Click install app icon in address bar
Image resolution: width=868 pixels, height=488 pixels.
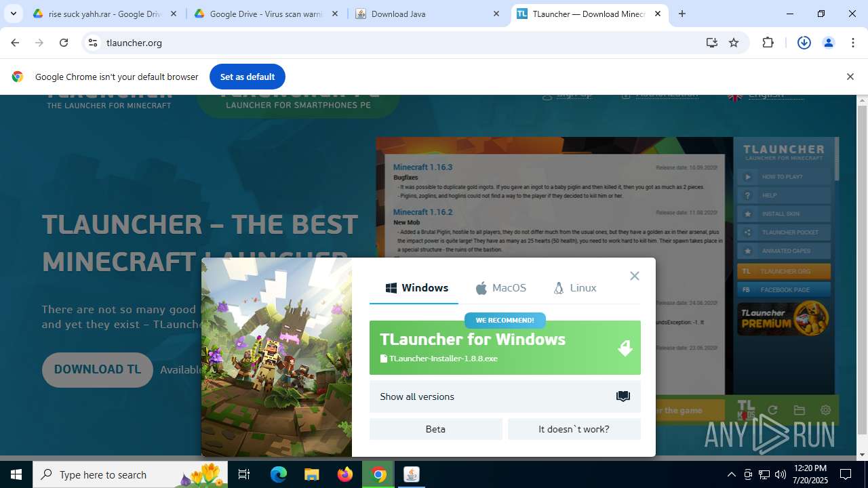click(x=711, y=43)
